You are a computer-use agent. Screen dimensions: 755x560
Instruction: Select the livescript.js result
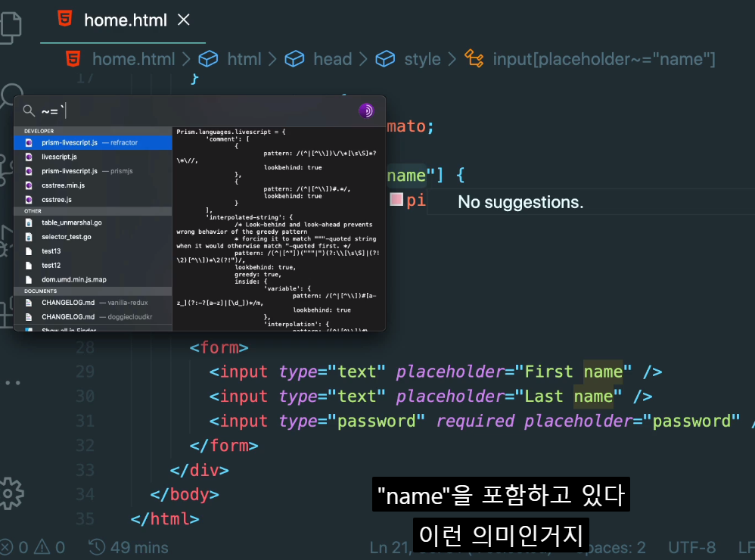[92, 157]
